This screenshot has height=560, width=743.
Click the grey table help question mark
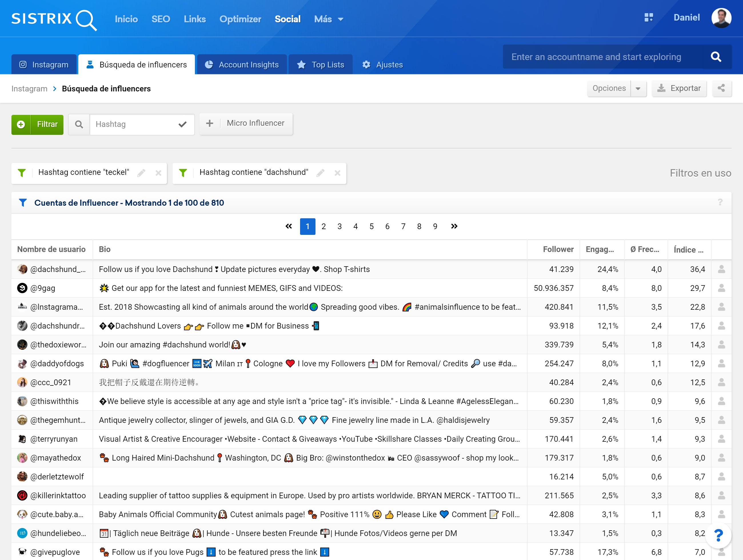(720, 202)
